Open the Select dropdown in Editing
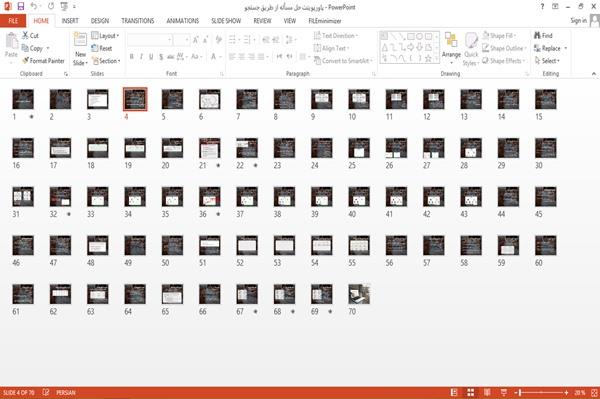Image resolution: width=600 pixels, height=399 pixels. (547, 61)
